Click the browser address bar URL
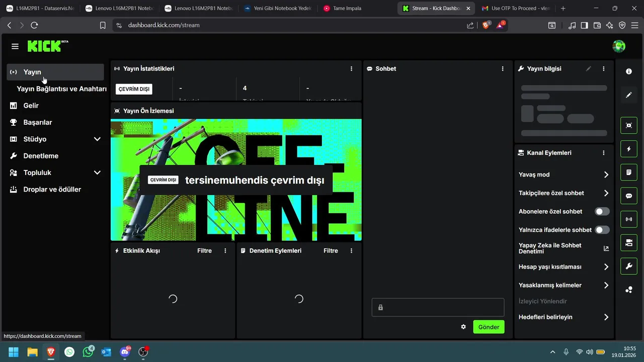 [x=164, y=25]
